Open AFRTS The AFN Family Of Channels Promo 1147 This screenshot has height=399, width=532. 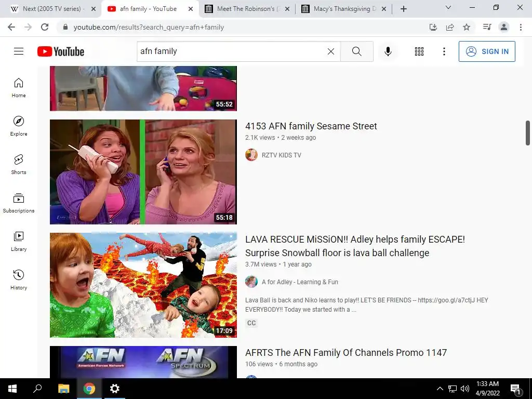pyautogui.click(x=345, y=353)
